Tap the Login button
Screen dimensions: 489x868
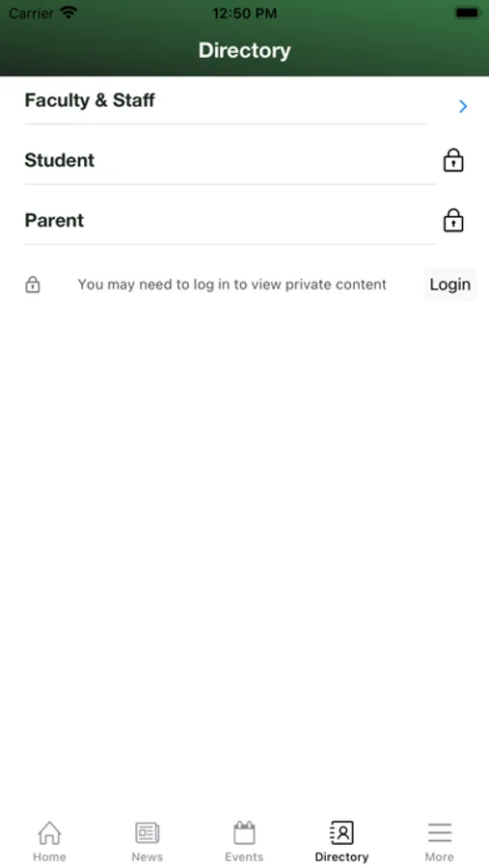coord(450,285)
